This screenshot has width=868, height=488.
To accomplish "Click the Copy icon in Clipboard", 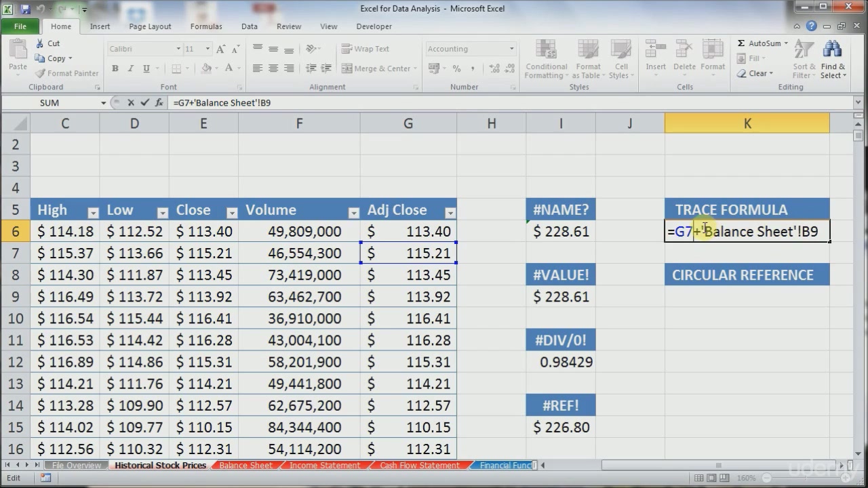I will (39, 58).
